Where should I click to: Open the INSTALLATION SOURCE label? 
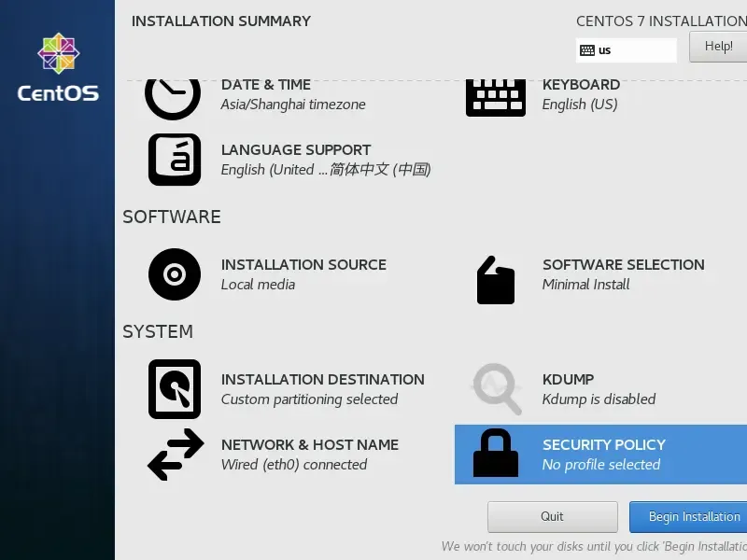304,265
